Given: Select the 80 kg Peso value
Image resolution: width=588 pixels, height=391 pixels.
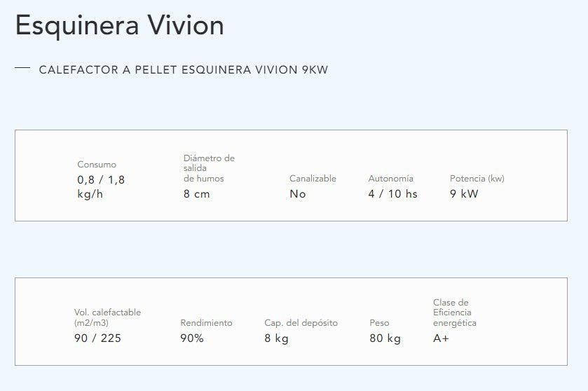Looking at the screenshot, I should (x=385, y=338).
